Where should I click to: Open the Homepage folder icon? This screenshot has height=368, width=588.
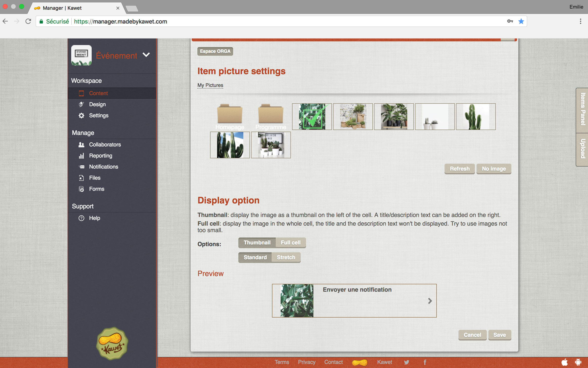[x=229, y=114]
